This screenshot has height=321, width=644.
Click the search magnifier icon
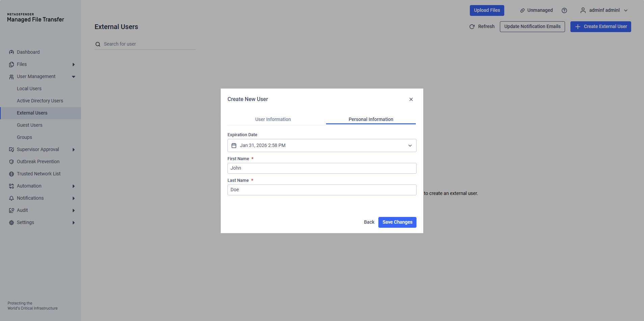coord(98,44)
